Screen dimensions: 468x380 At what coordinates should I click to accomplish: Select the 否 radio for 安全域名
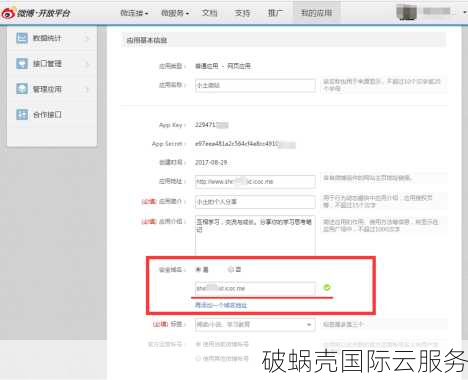[x=230, y=269]
